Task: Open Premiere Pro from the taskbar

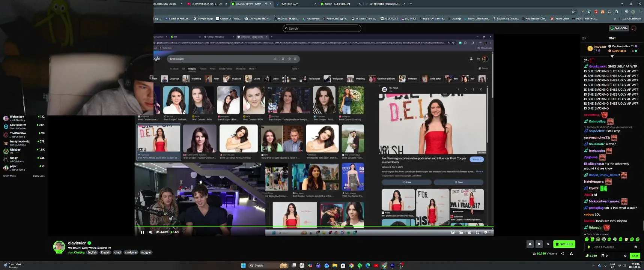Action: click(x=393, y=265)
